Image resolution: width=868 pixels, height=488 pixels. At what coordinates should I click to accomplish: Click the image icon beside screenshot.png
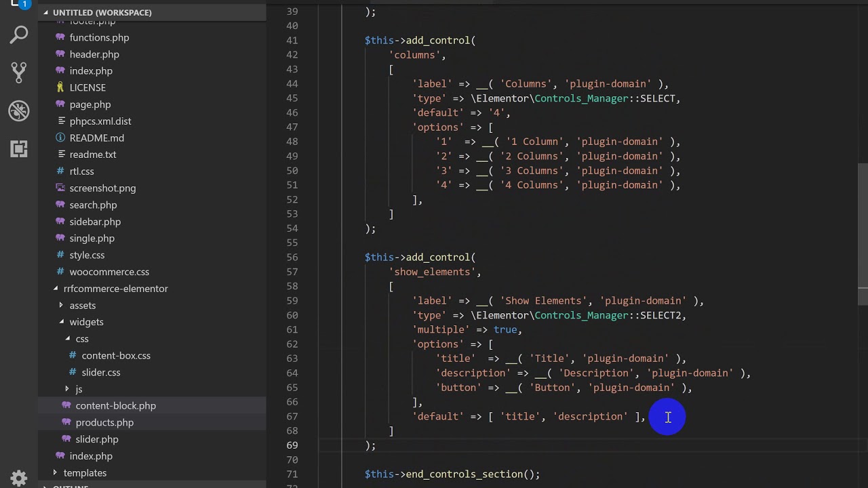click(x=60, y=188)
